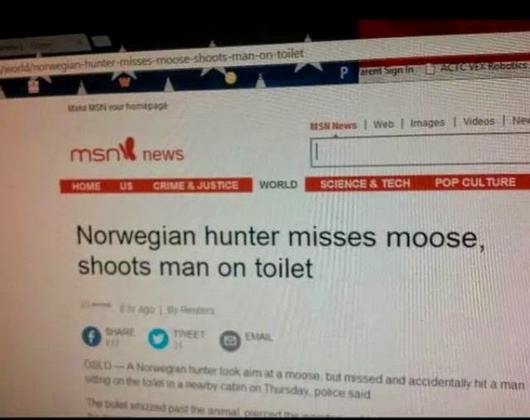
Task: Click Make MSN your homepage link
Action: coord(118,107)
